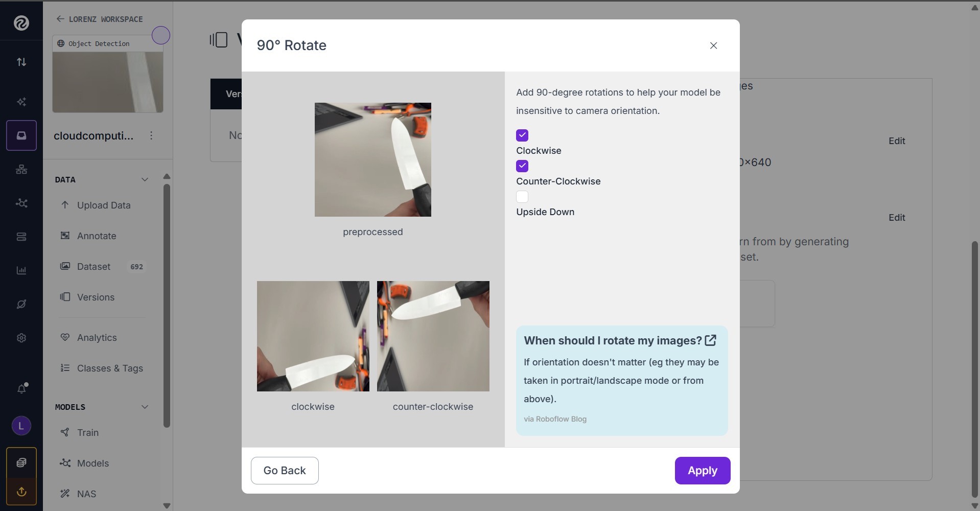Uncheck the Clockwise checkbox

click(522, 135)
